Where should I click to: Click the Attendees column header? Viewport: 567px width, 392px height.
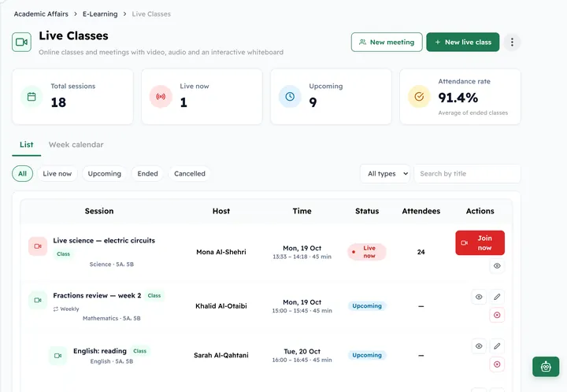421,211
